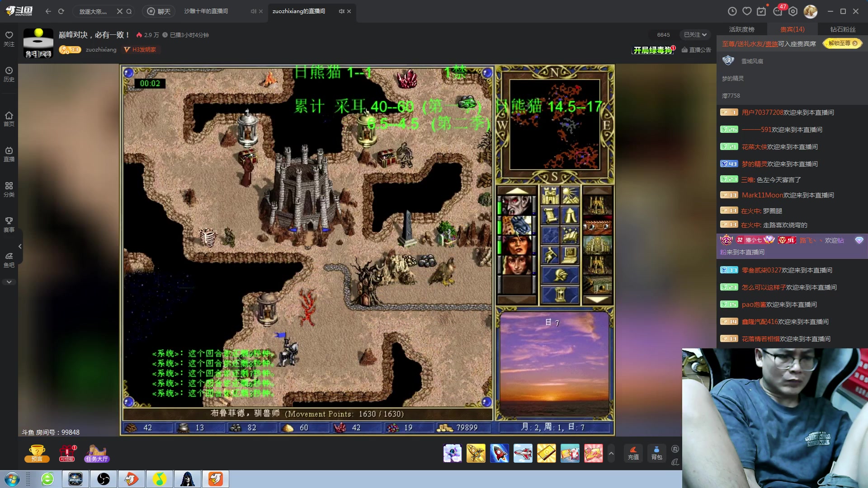This screenshot has width=868, height=488.
Task: Mute the zuozhixiang的直播间 tab
Action: click(x=342, y=11)
